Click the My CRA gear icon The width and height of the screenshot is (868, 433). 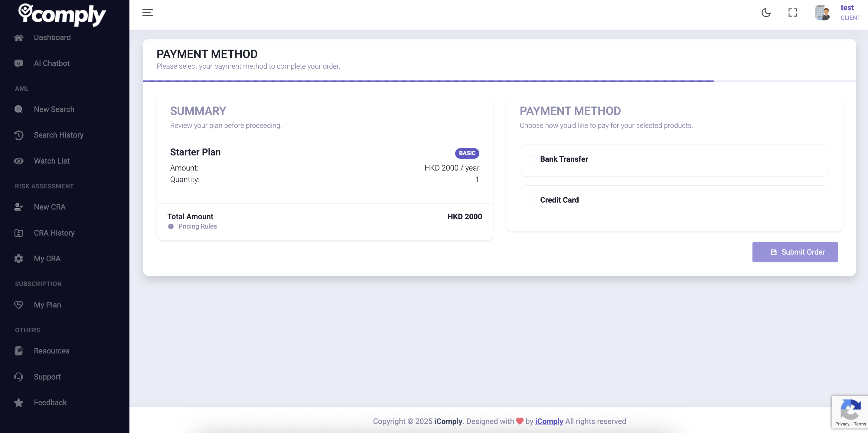(x=18, y=259)
